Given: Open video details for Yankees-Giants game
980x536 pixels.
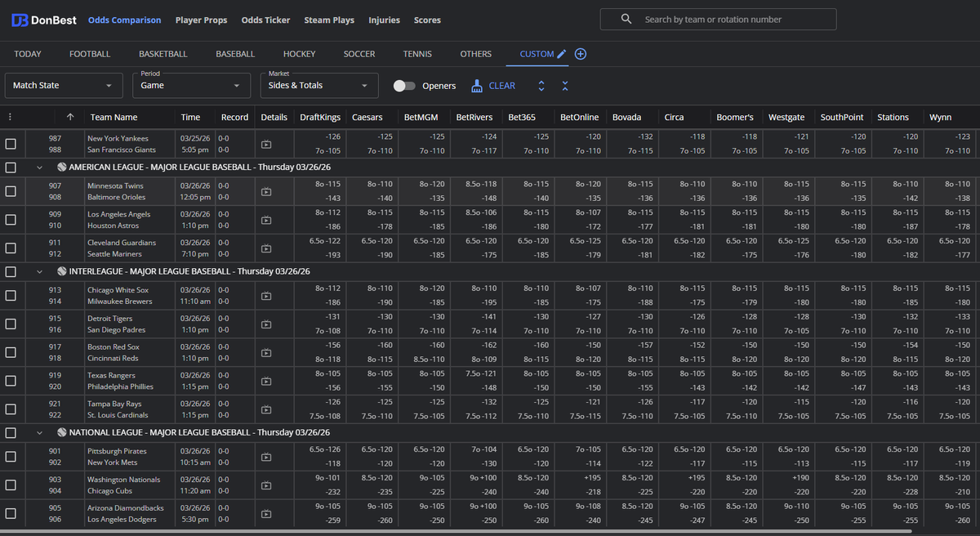Looking at the screenshot, I should [266, 145].
